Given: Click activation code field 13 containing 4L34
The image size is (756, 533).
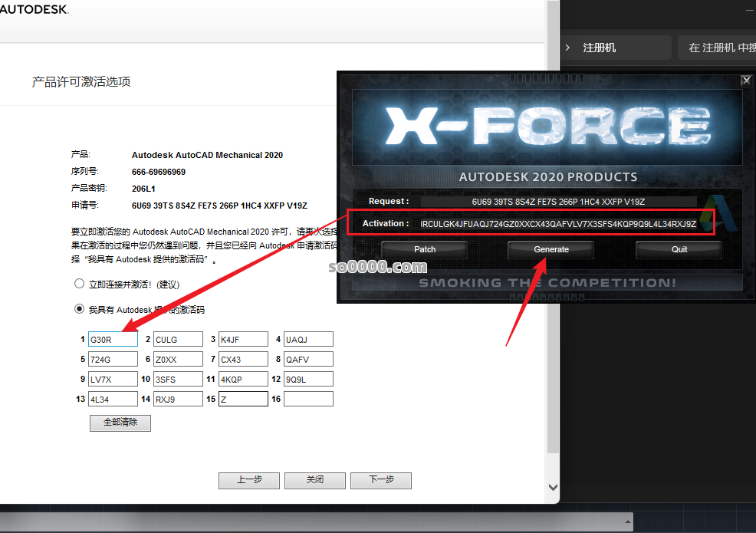Looking at the screenshot, I should [x=113, y=399].
